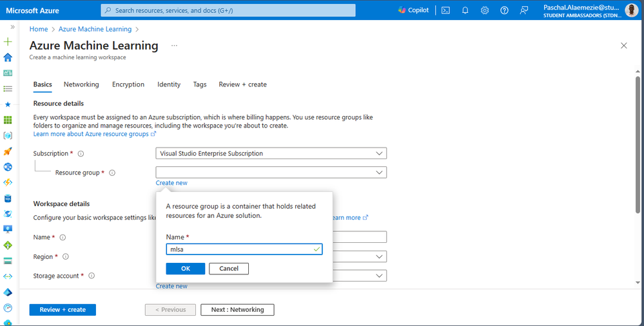
Task: Open Virtual networks icon in sidebar
Action: (7, 276)
